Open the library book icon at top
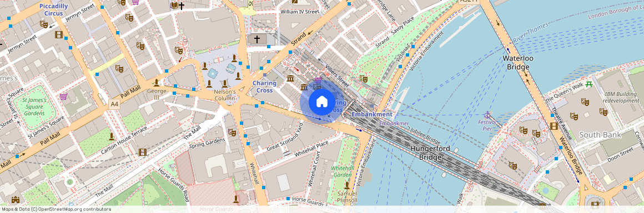Image resolution: width=644 pixels, height=213 pixels. click(174, 6)
